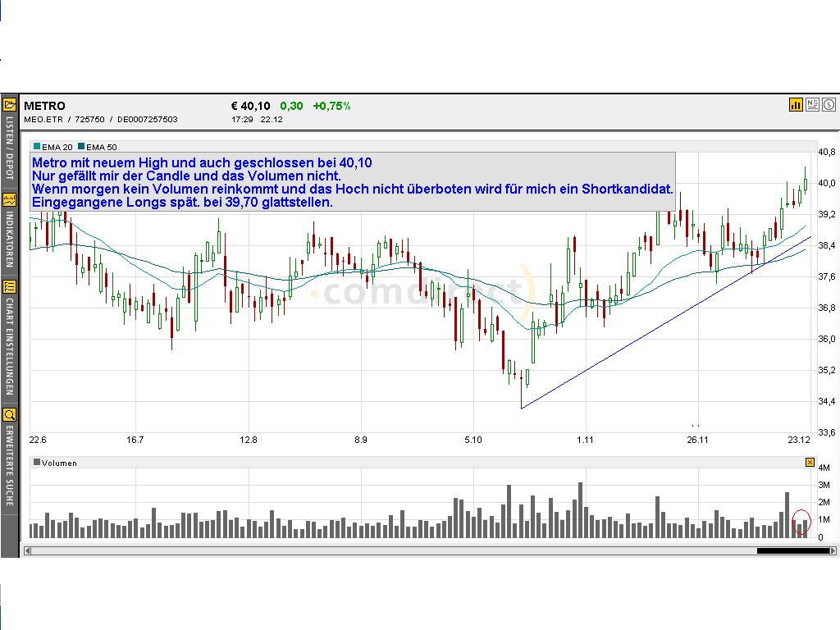Click the 2M volume axis label
This screenshot has width=840, height=630.
tap(824, 503)
